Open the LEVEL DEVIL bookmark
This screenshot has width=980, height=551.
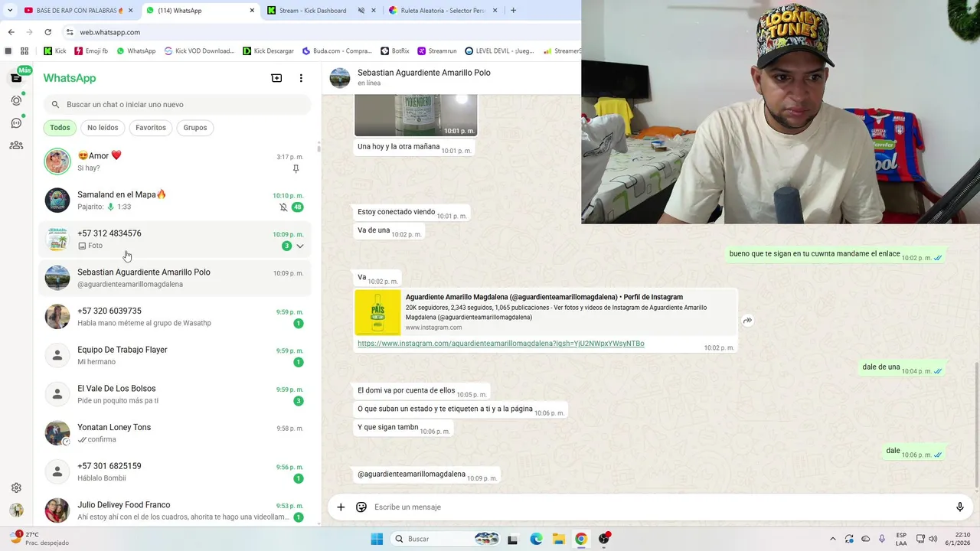coord(499,51)
